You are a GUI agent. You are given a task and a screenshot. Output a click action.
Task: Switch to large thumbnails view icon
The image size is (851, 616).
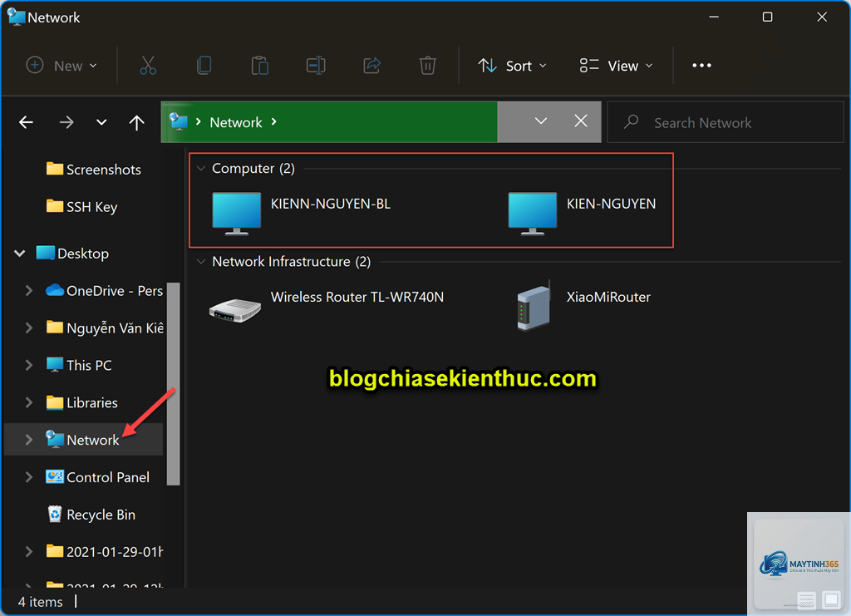click(x=831, y=599)
